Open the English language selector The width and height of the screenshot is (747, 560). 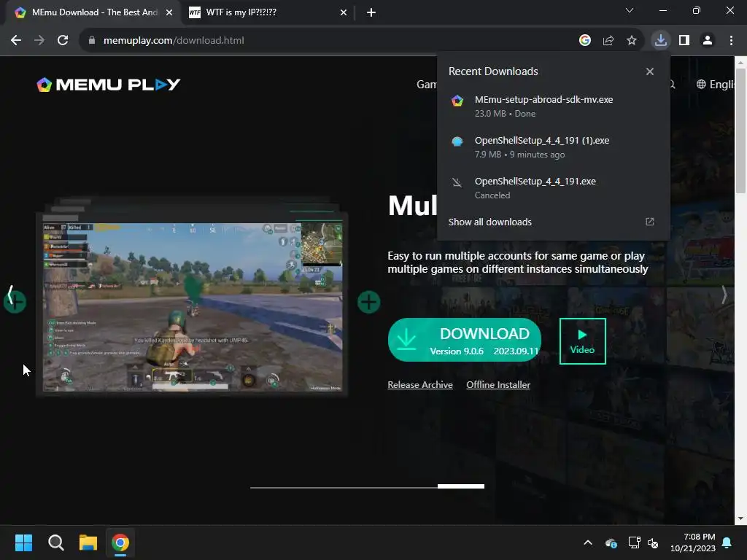click(x=715, y=85)
